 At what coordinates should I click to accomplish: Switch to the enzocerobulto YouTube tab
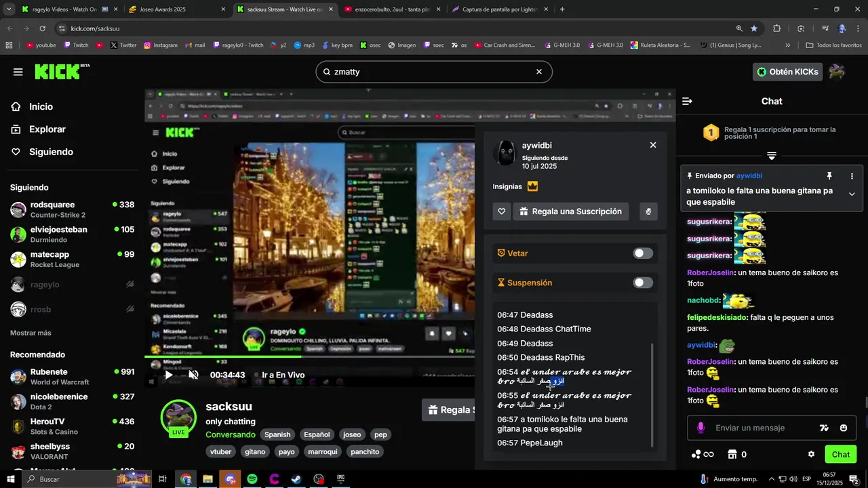point(391,9)
